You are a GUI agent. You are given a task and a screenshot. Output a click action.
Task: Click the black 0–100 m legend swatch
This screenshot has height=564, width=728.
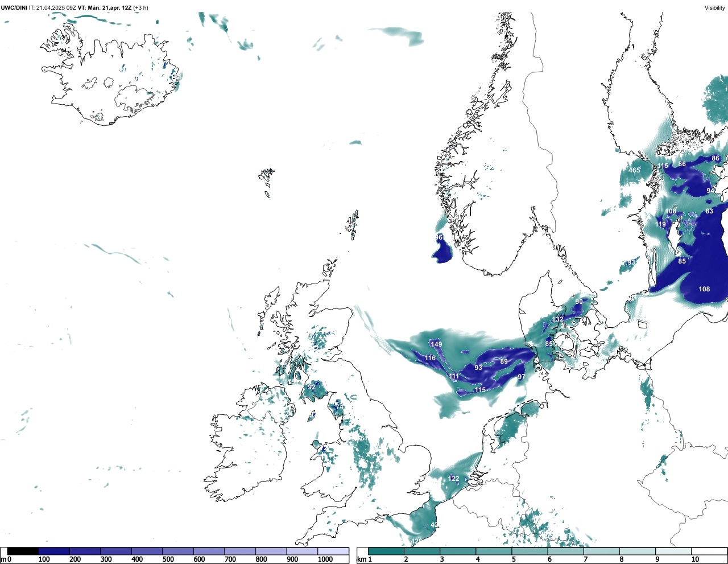[x=23, y=551]
